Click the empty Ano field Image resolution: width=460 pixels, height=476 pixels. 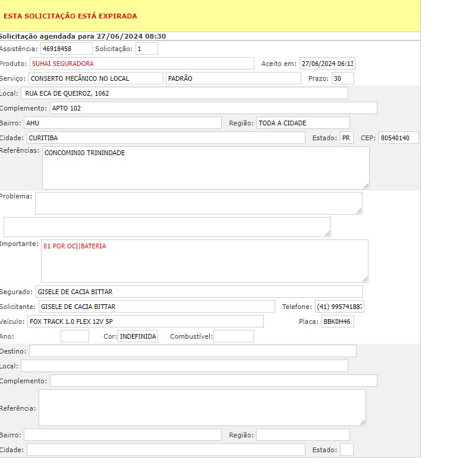click(x=75, y=336)
